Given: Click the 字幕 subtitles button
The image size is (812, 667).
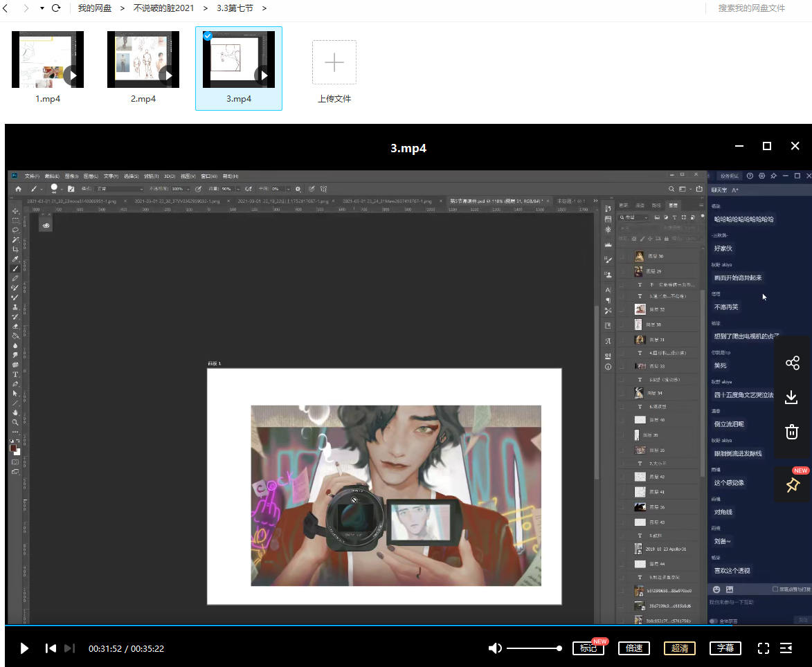Looking at the screenshot, I should tap(725, 648).
